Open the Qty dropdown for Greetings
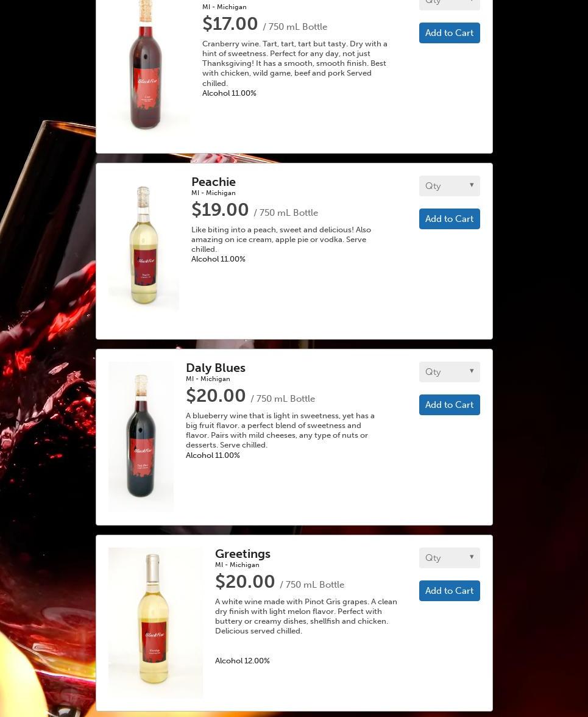The height and width of the screenshot is (717, 588). click(449, 558)
